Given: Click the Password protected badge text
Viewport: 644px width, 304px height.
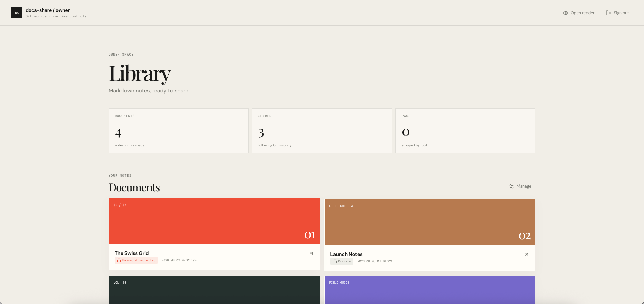Looking at the screenshot, I should coord(139,260).
